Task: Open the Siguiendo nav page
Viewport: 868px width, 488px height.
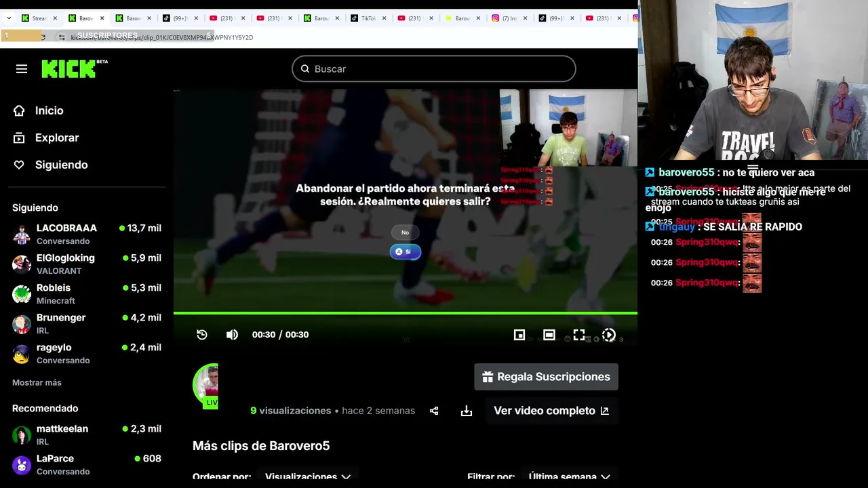Action: click(61, 165)
